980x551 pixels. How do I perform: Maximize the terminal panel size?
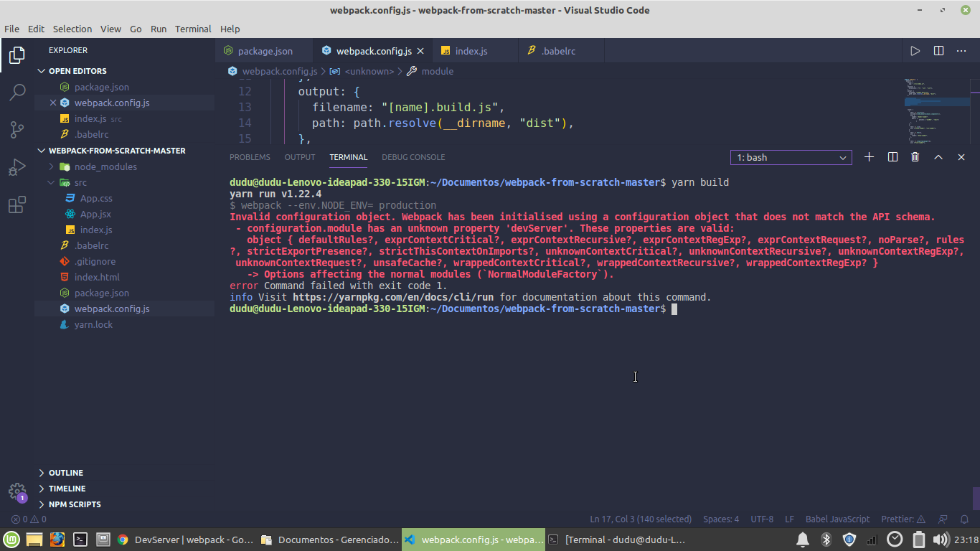938,157
